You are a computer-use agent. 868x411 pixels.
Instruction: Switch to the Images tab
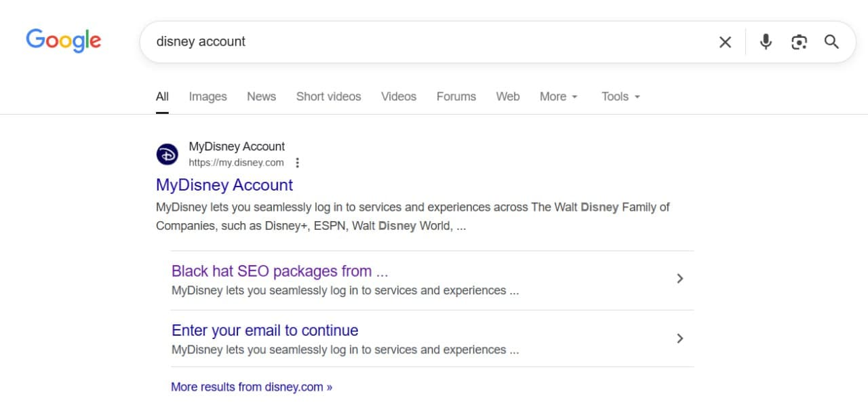tap(208, 96)
